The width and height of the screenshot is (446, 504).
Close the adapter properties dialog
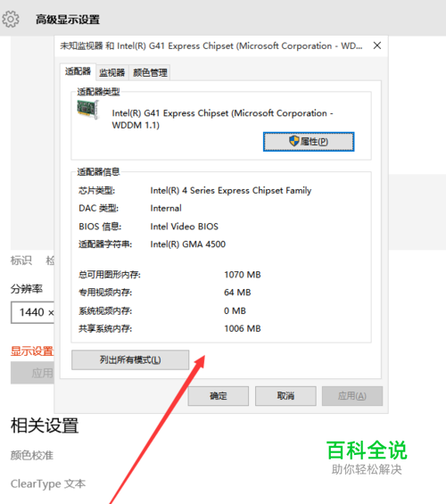point(377,45)
